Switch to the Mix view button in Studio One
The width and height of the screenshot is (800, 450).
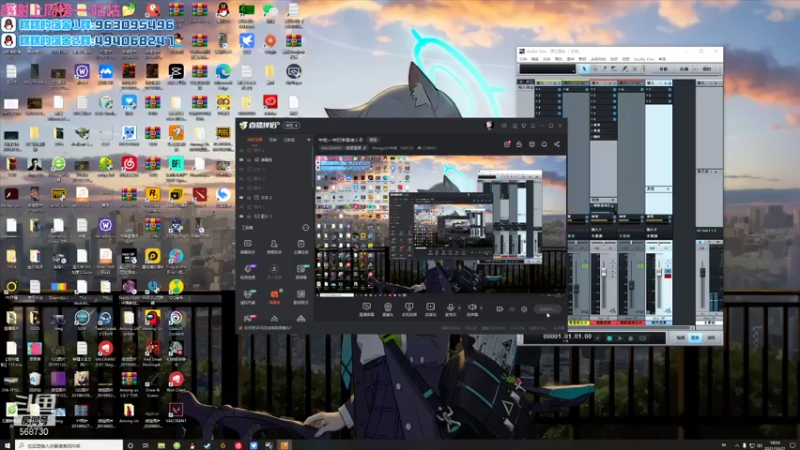coord(695,338)
